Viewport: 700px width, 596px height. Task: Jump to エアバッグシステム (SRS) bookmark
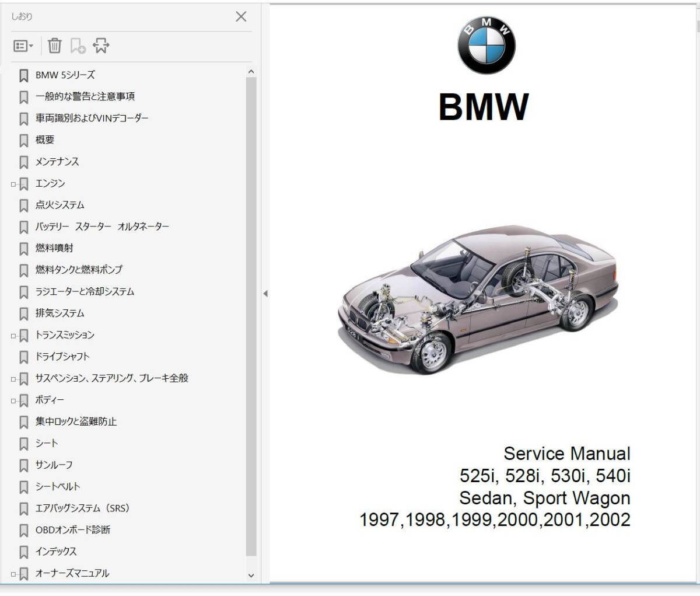(x=82, y=508)
